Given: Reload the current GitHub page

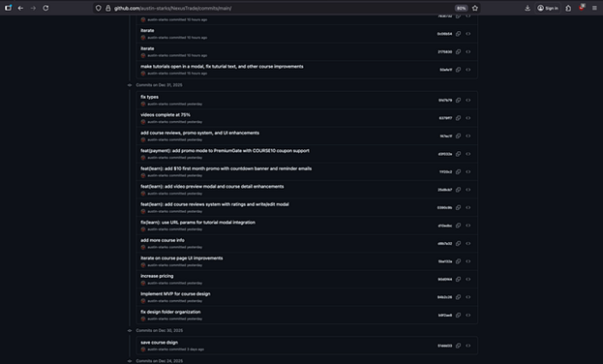Looking at the screenshot, I should click(x=45, y=8).
